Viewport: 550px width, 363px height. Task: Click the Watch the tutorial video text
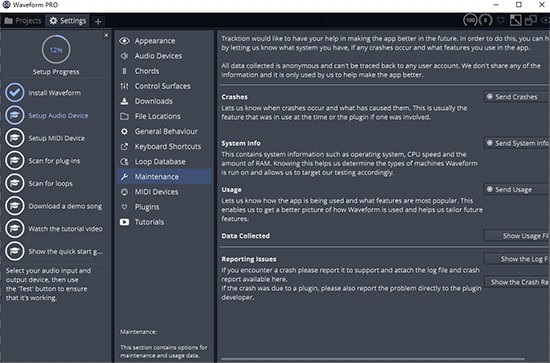point(66,229)
